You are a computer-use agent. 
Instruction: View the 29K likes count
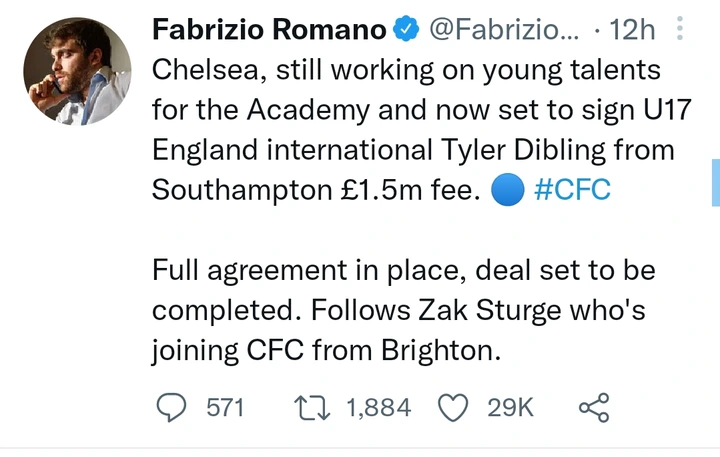click(511, 408)
